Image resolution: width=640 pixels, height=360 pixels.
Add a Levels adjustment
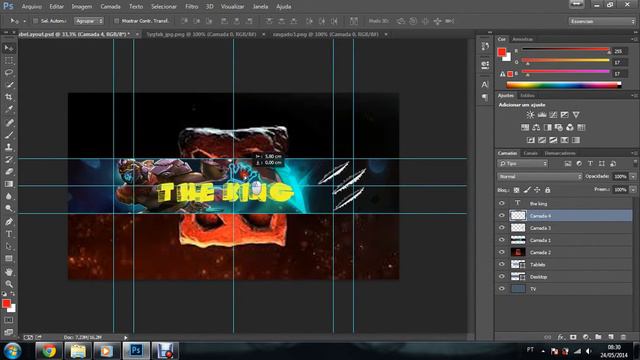point(542,115)
